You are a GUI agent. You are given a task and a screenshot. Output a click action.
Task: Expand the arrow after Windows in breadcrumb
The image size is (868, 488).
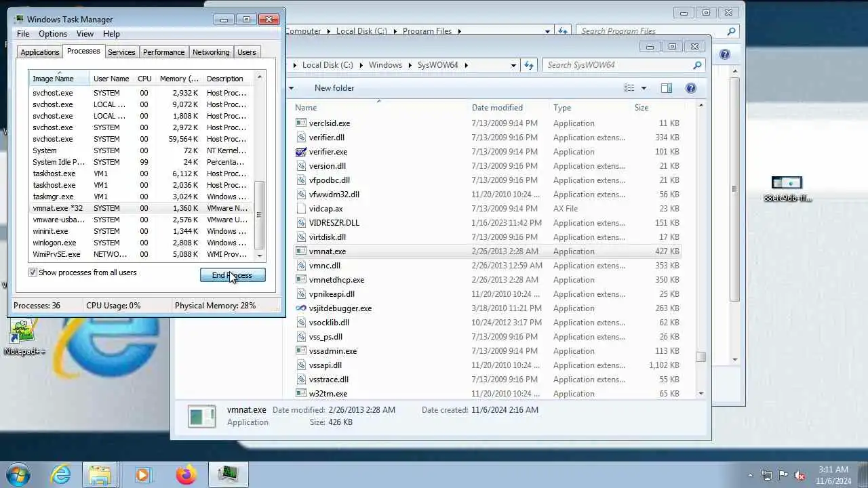point(410,65)
